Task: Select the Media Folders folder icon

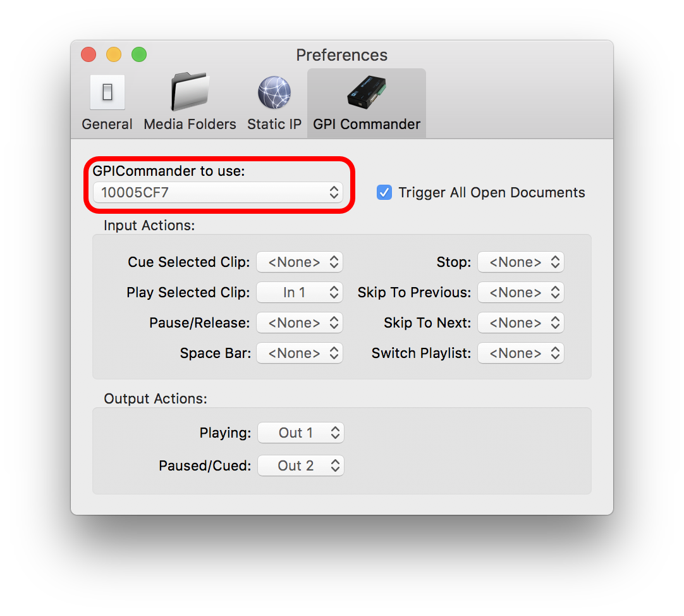Action: (x=190, y=92)
